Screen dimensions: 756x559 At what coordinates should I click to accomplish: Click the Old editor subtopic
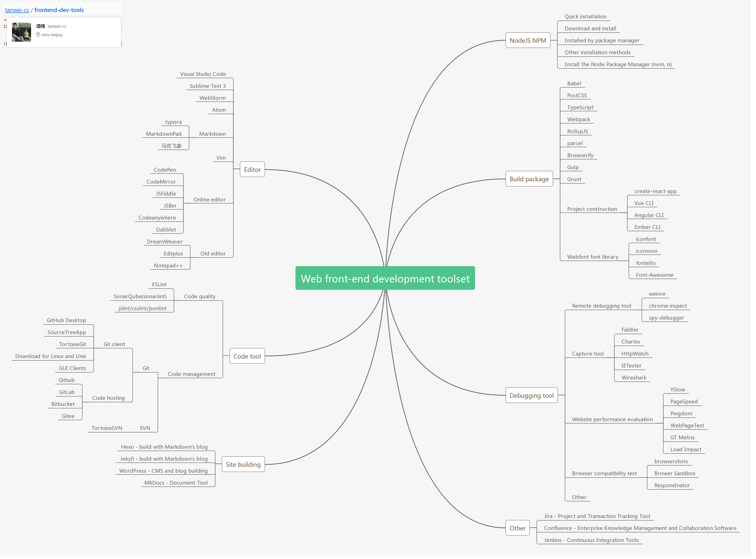click(x=214, y=255)
